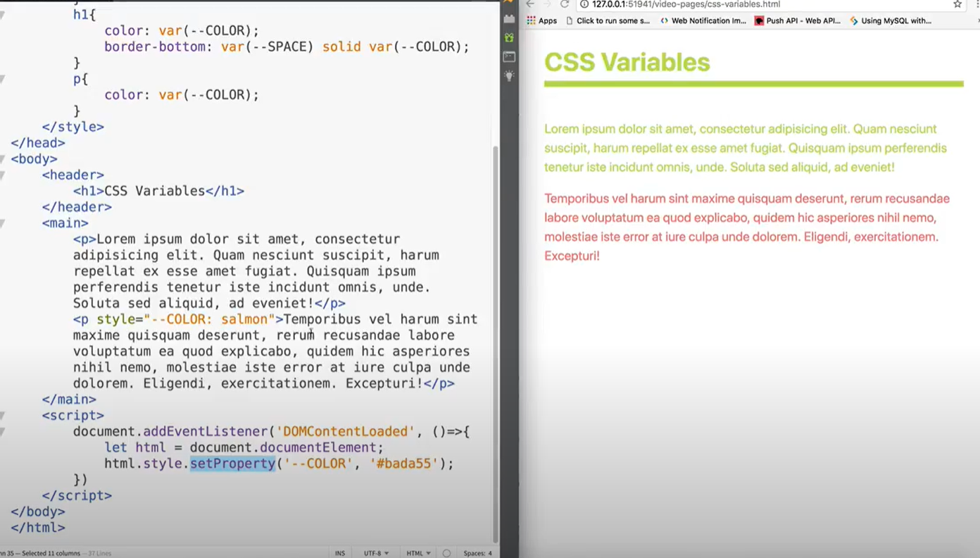Click the green gift box icon
Viewport: 980px width, 558px height.
click(509, 37)
